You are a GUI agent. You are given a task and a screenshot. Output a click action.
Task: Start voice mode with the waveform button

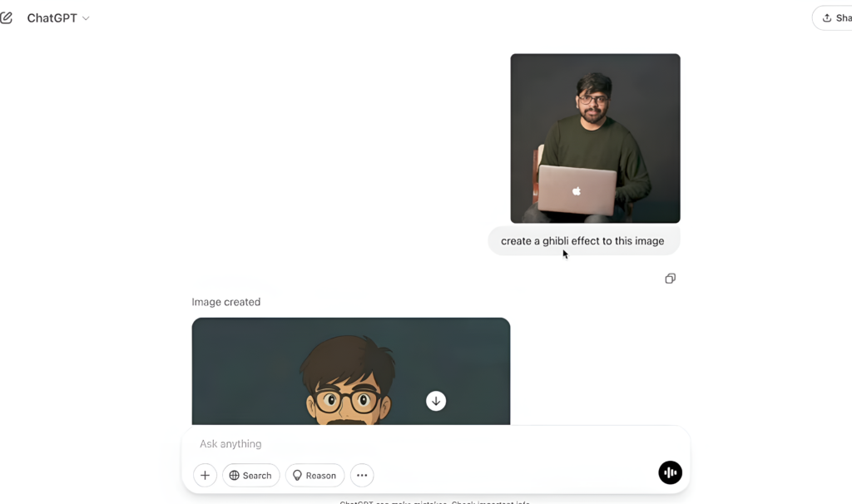[x=670, y=472]
